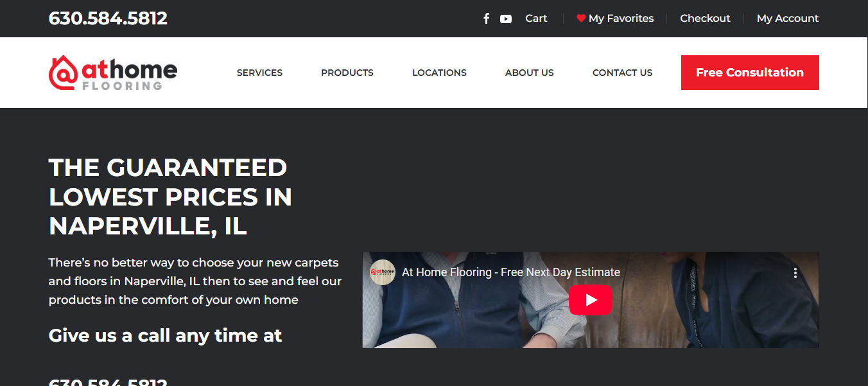Open the Services menu
Image resolution: width=868 pixels, height=386 pixels.
pos(259,73)
